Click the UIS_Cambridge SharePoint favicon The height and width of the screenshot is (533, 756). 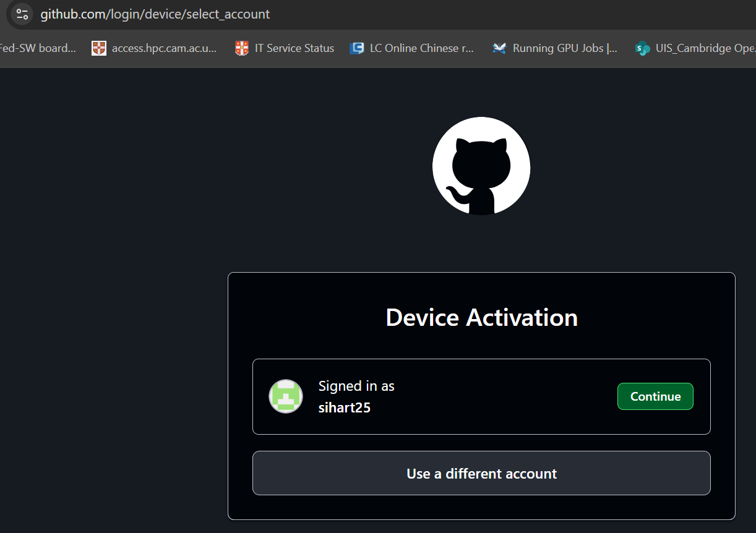[x=643, y=48]
